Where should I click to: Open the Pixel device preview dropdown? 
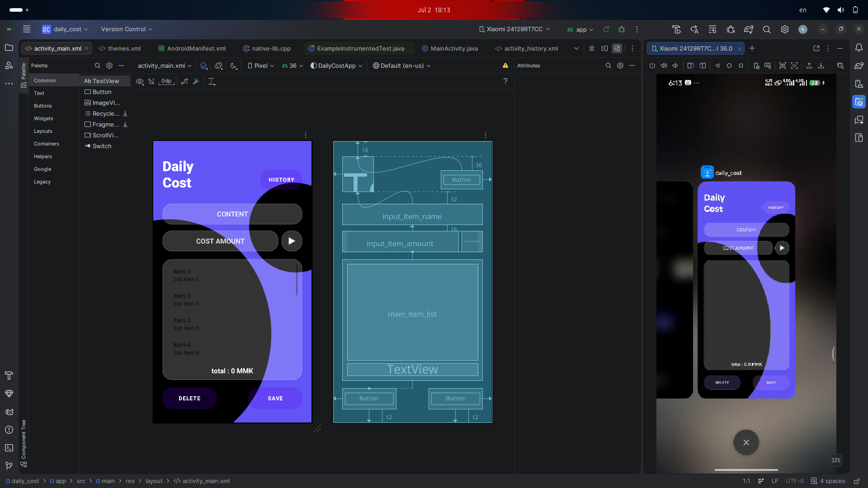[x=261, y=66]
